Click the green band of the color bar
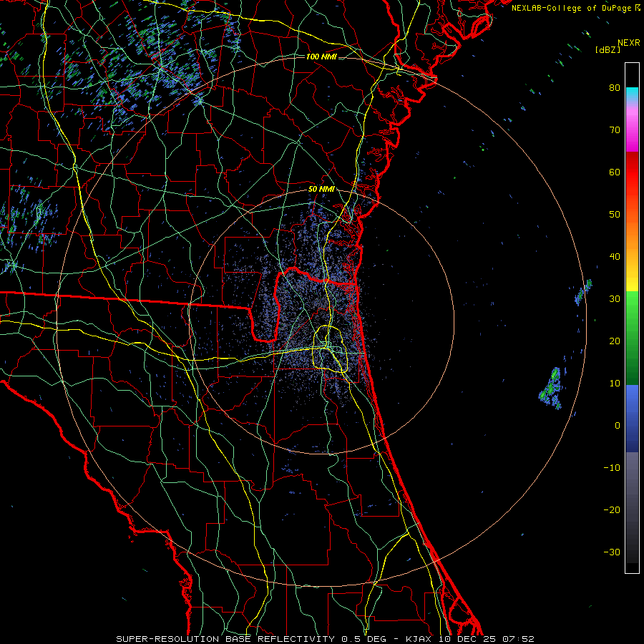The width and height of the screenshot is (644, 644). [x=632, y=338]
